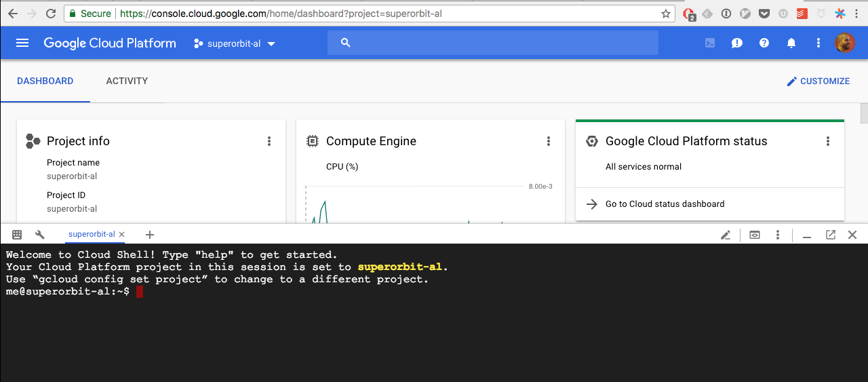Screen dimensions: 868x382
Task: Click the page vertical scrollbar thumb
Action: [x=864, y=113]
